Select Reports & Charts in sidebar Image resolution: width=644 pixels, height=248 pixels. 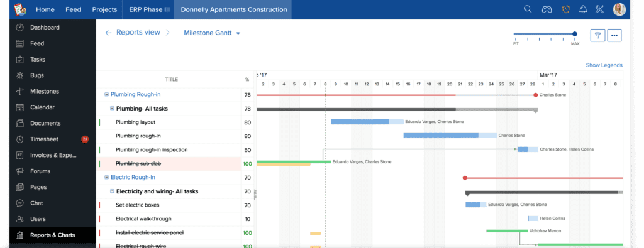(53, 235)
